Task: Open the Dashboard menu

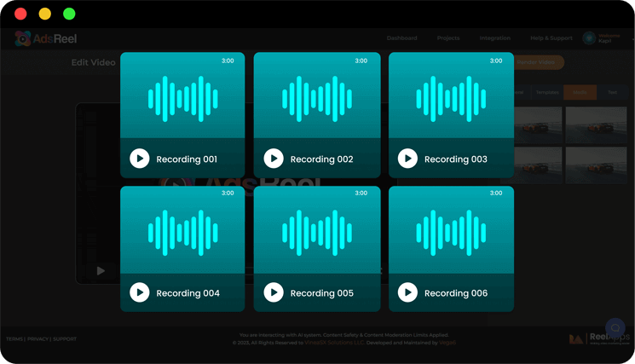Action: (x=401, y=38)
